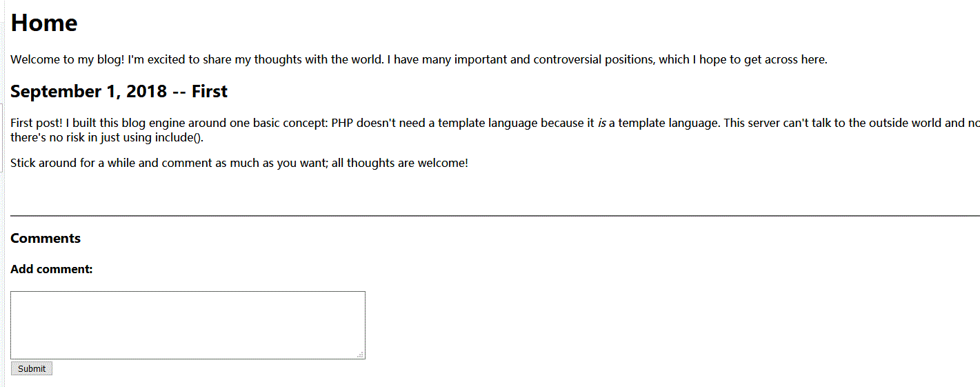Click the italic word "is" in the post
Image resolution: width=980 pixels, height=387 pixels.
click(x=601, y=123)
